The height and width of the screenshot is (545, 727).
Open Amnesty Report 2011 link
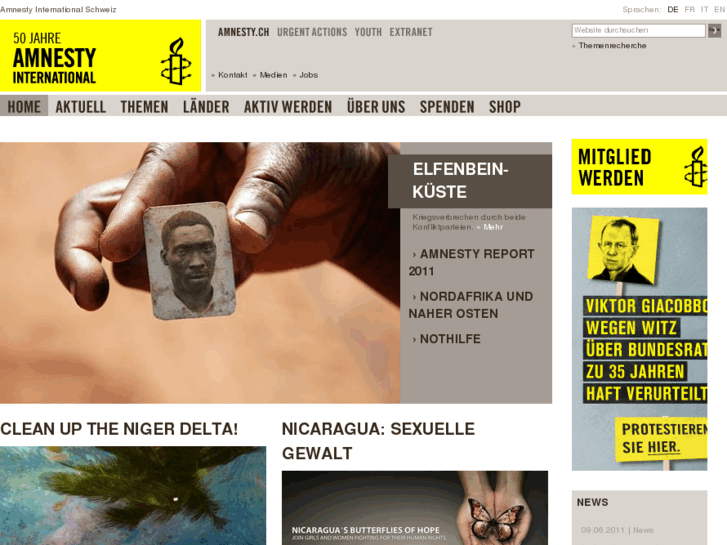tap(472, 262)
